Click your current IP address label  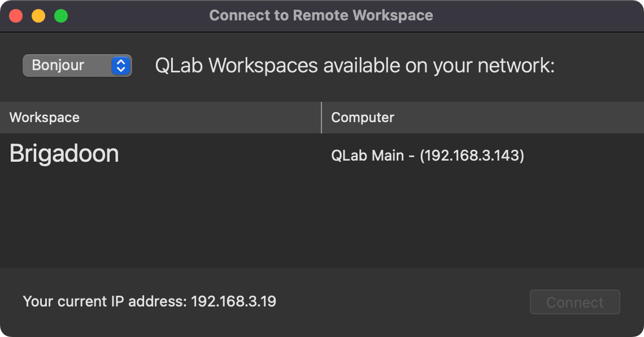pyautogui.click(x=149, y=301)
